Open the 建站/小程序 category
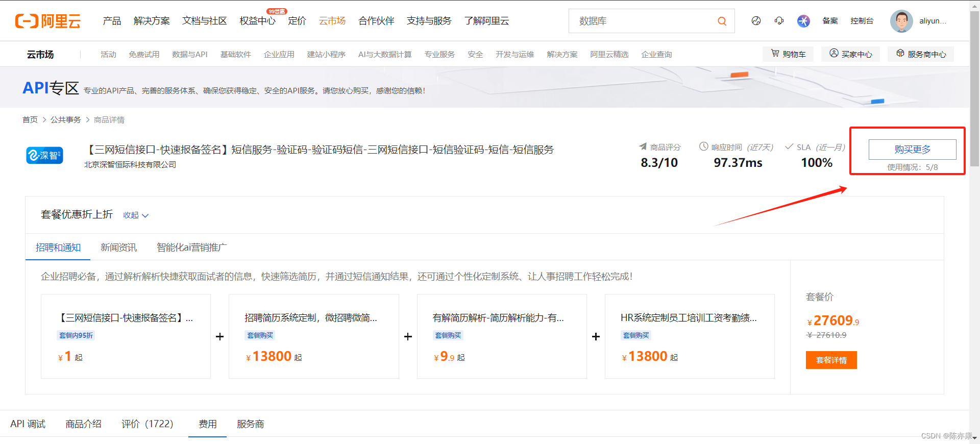This screenshot has height=444, width=980. click(x=326, y=54)
